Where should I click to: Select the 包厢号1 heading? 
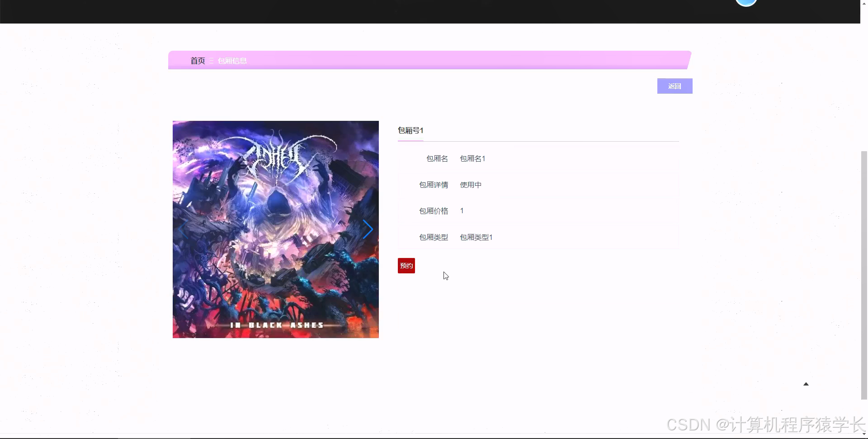point(410,130)
